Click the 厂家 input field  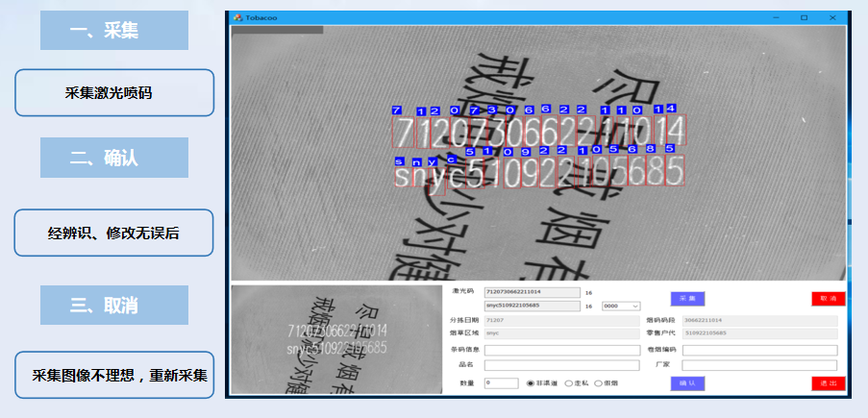pos(759,366)
